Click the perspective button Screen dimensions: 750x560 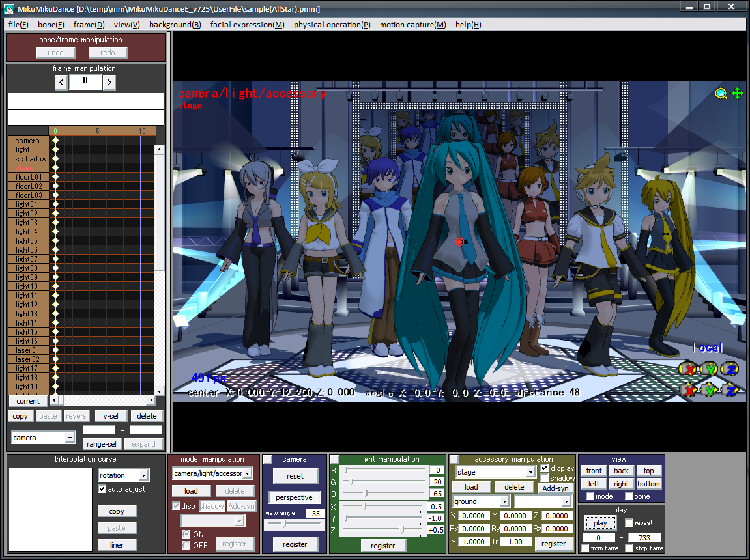(x=294, y=497)
